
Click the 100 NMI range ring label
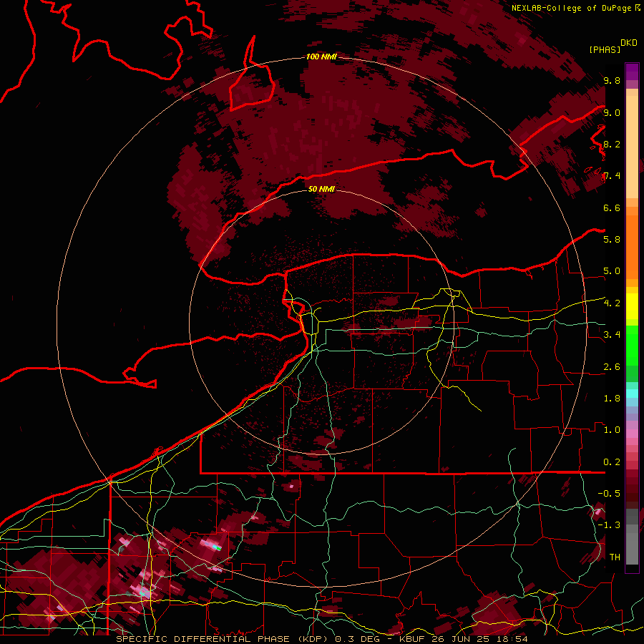pos(321,57)
